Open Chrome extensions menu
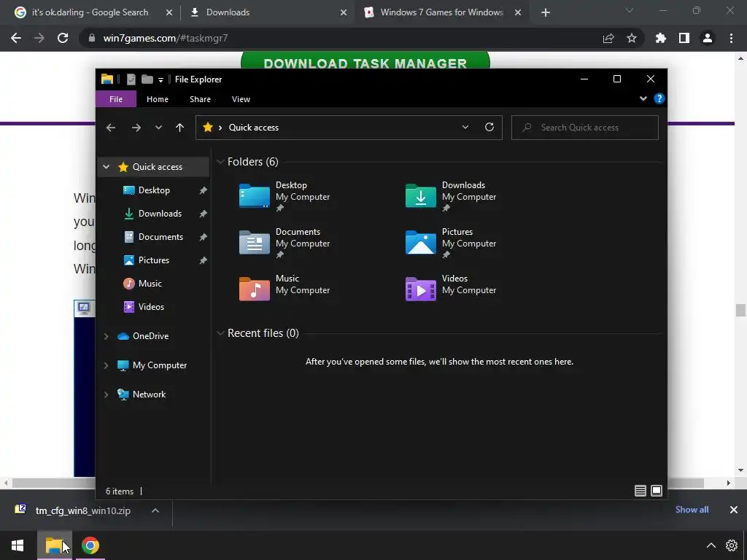This screenshot has height=560, width=747. coord(661,38)
